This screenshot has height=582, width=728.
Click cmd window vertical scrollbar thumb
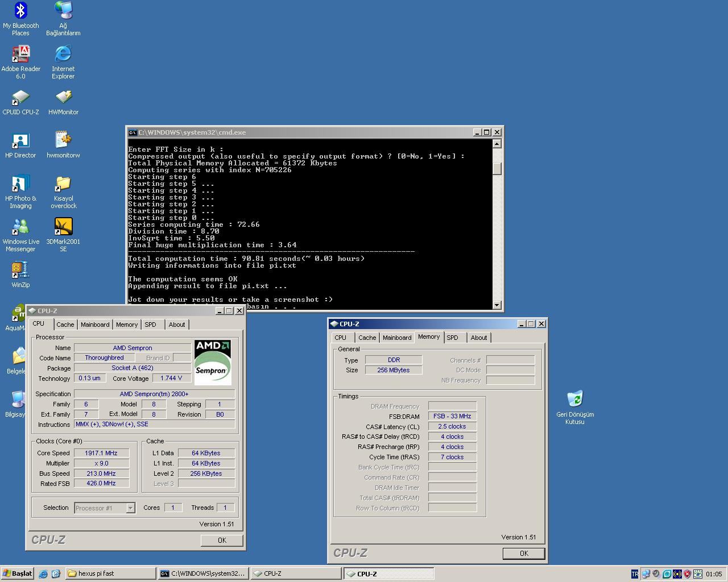[497, 169]
